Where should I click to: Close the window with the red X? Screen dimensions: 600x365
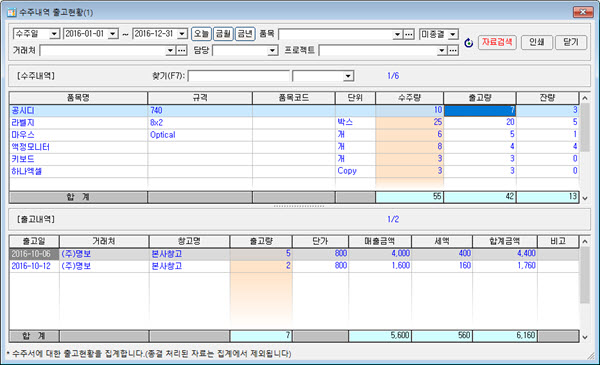pos(583,12)
